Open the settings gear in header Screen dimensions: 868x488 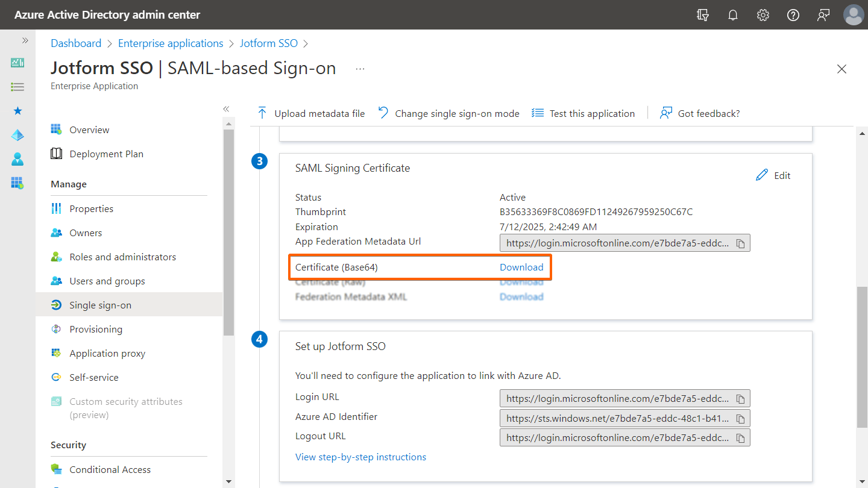tap(763, 15)
